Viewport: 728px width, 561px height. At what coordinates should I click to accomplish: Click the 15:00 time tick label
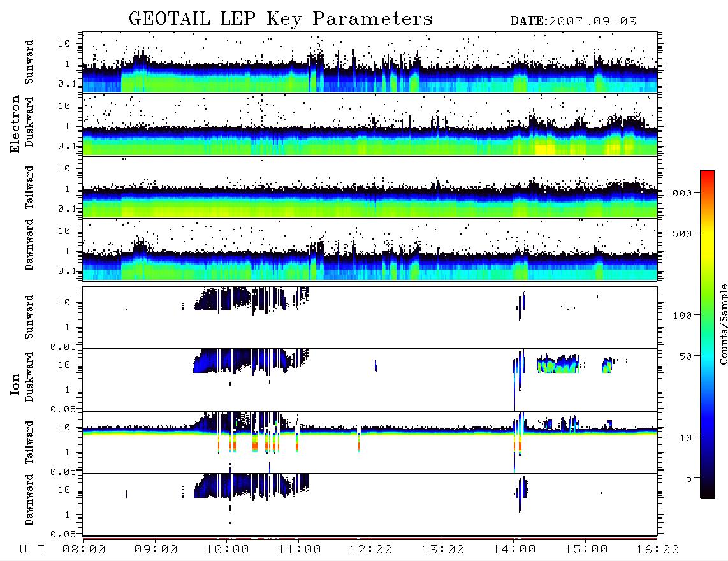586,550
